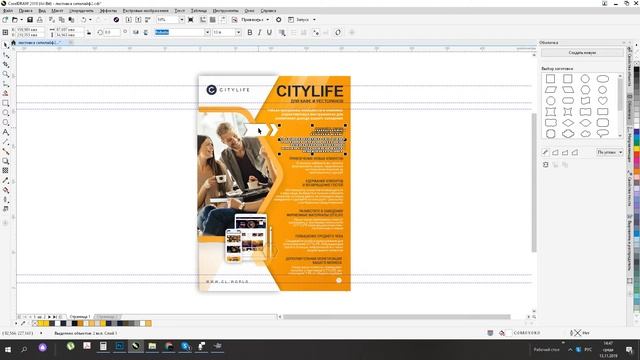Toggle mirror horizontally button
This screenshot has height=360, width=640.
tap(136, 32)
